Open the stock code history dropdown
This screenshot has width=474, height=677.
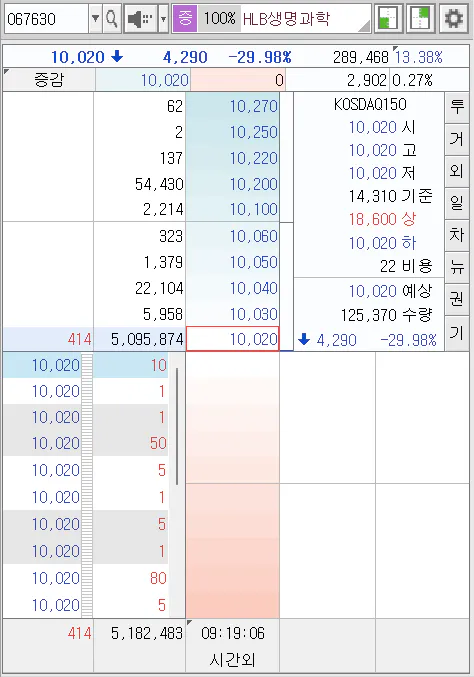coord(95,19)
